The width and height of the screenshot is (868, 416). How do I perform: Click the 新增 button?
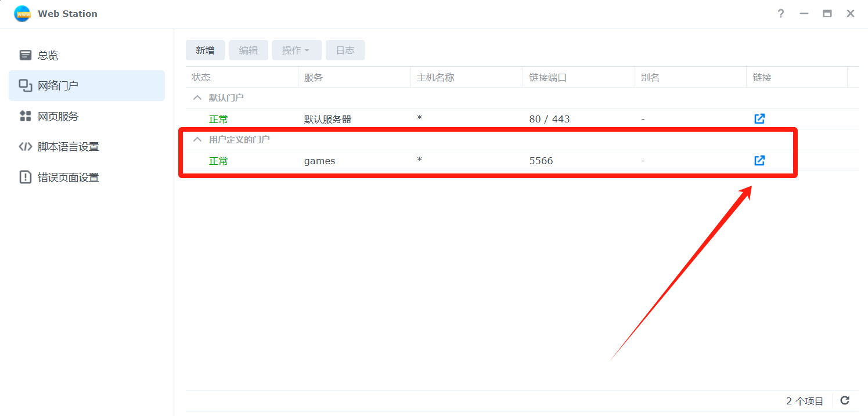[205, 50]
